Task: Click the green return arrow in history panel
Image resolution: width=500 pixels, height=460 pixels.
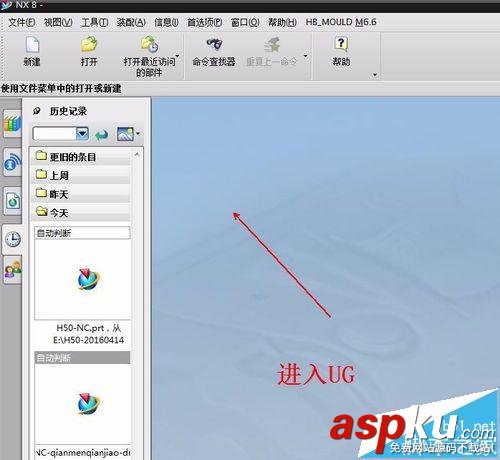Action: point(102,134)
